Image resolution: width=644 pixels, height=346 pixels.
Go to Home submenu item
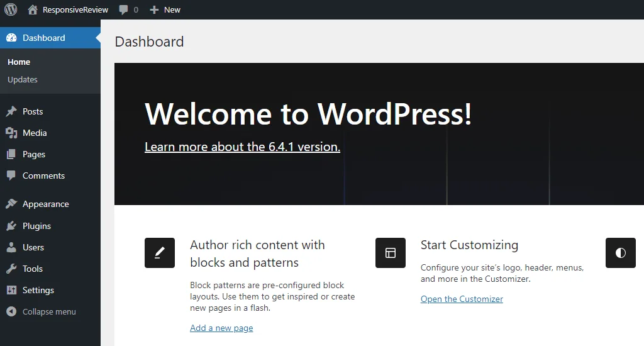(x=19, y=62)
